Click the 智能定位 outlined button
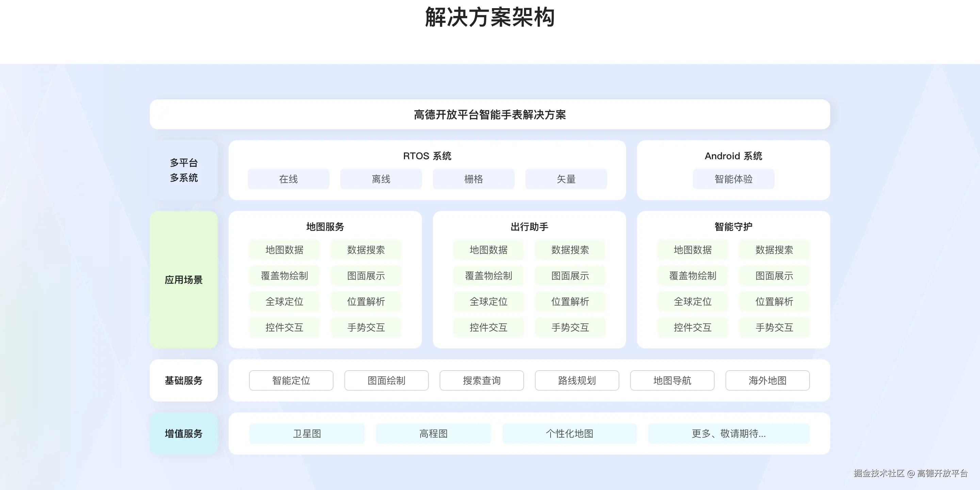Screen dimensions: 980x490 [x=291, y=380]
